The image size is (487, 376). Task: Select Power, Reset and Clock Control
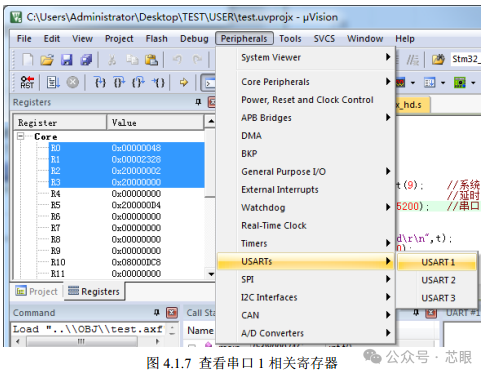(x=307, y=100)
